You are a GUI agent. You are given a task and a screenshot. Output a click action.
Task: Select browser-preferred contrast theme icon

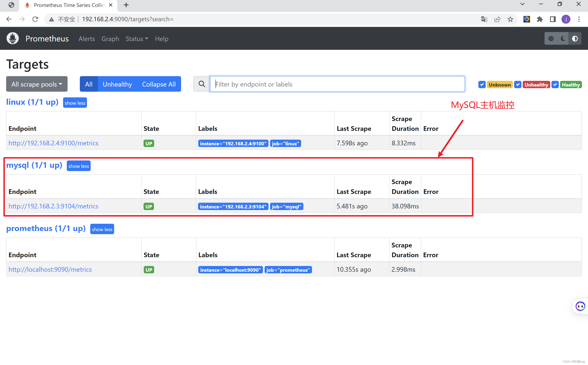[575, 39]
